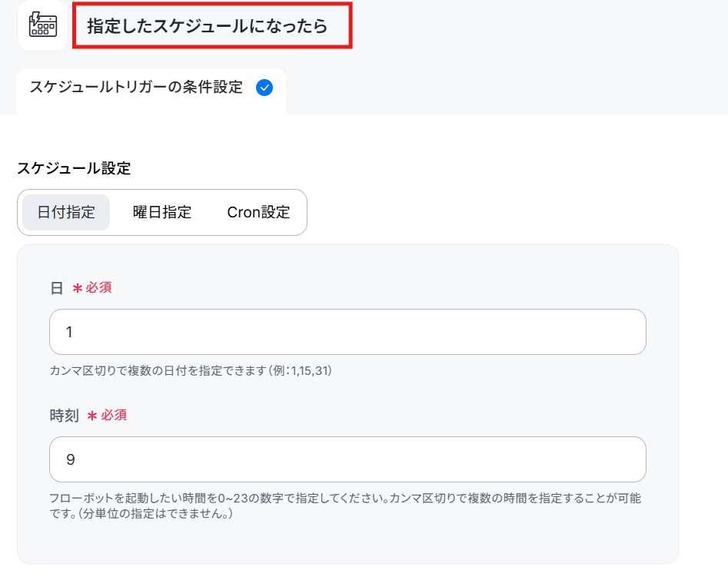Click the 必須 marker next to 時刻
The width and height of the screenshot is (728, 580).
tap(114, 415)
